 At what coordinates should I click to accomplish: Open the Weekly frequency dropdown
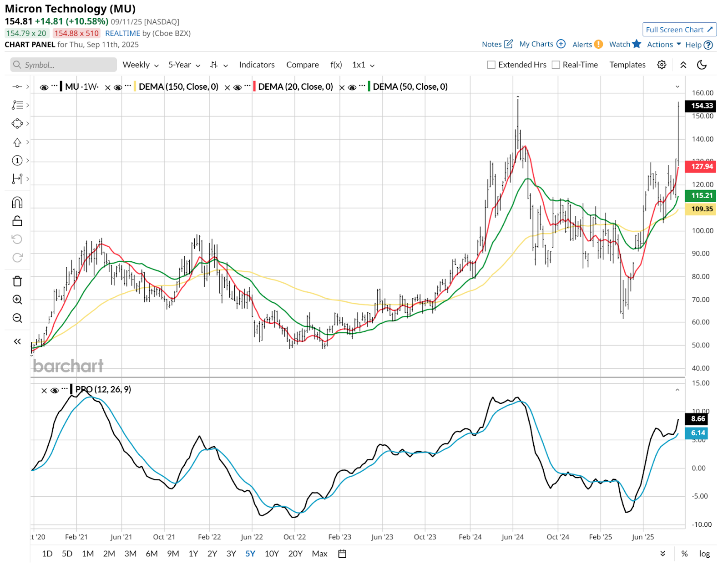tap(141, 65)
